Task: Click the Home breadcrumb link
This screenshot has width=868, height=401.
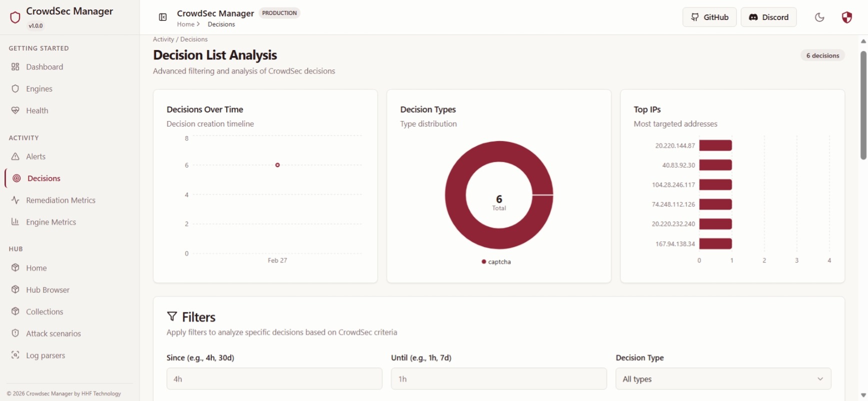Action: (x=186, y=24)
